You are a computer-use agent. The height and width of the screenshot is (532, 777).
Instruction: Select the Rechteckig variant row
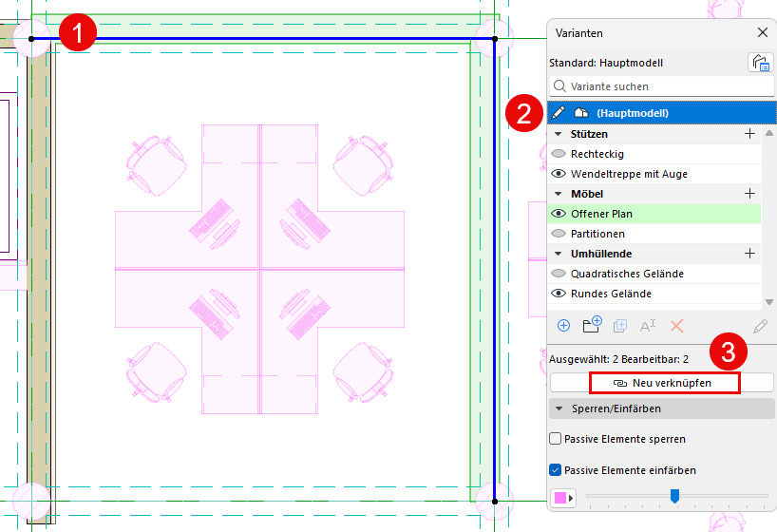click(x=654, y=154)
